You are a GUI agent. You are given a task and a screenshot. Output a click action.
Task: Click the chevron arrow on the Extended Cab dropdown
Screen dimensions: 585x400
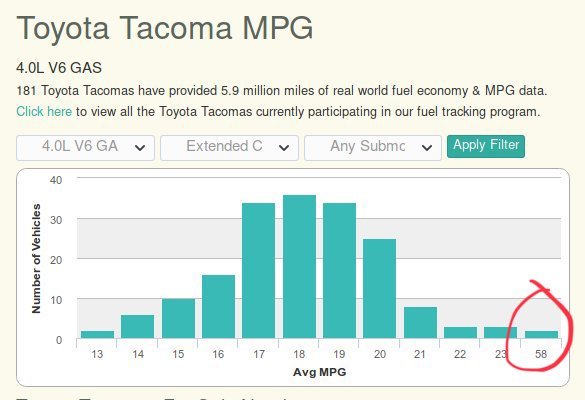pyautogui.click(x=284, y=148)
